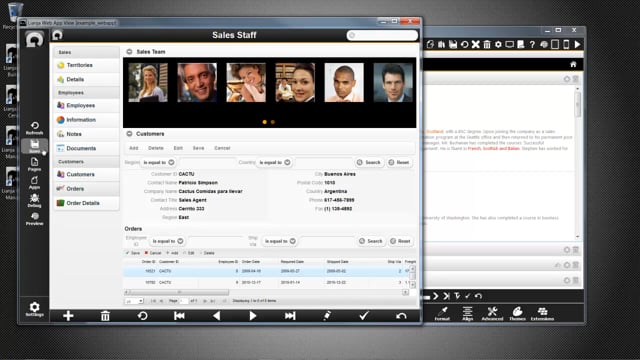Open Country 'is equal to' operator dropdown
640x360 pixels.
click(275, 162)
